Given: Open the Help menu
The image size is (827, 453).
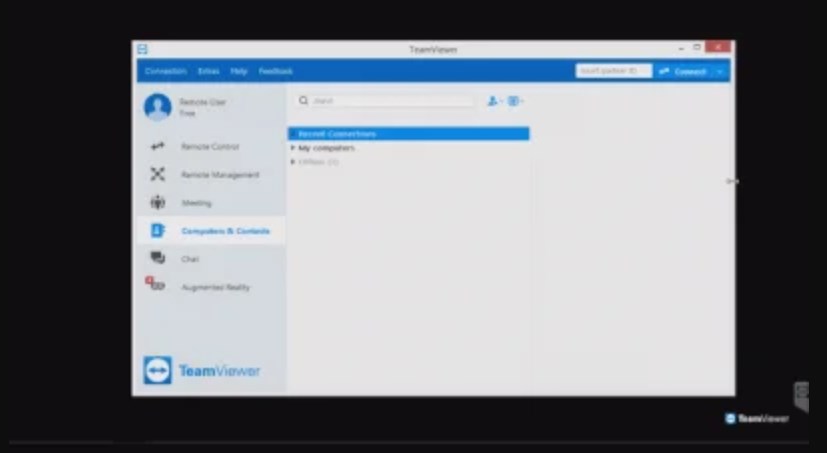Looking at the screenshot, I should 238,71.
